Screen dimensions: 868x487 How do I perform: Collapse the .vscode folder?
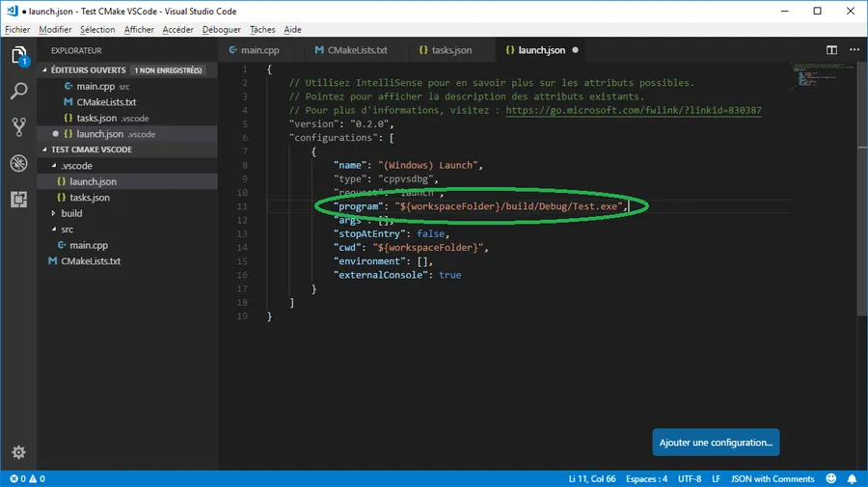pyautogui.click(x=54, y=166)
